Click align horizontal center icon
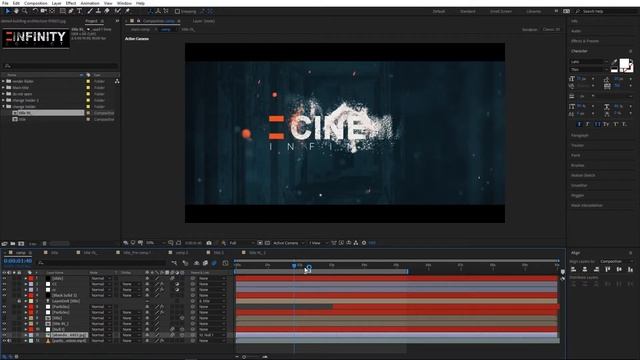640x360 pixels. pyautogui.click(x=585, y=269)
